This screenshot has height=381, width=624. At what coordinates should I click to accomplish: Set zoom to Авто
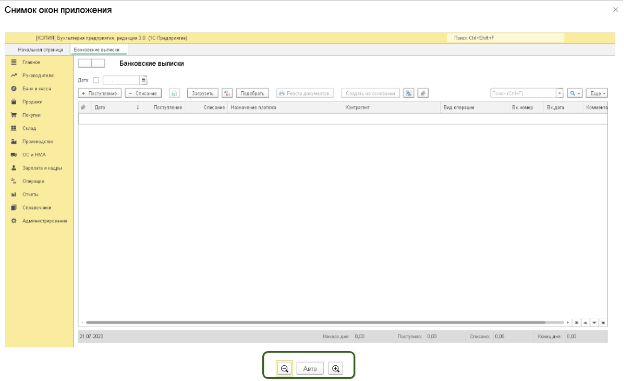pos(310,368)
